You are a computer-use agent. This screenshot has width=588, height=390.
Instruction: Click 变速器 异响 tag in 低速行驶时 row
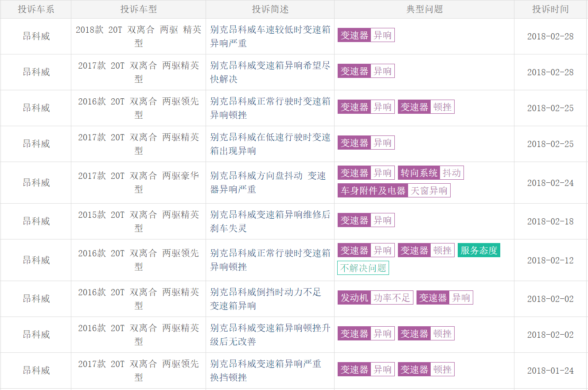pos(366,143)
